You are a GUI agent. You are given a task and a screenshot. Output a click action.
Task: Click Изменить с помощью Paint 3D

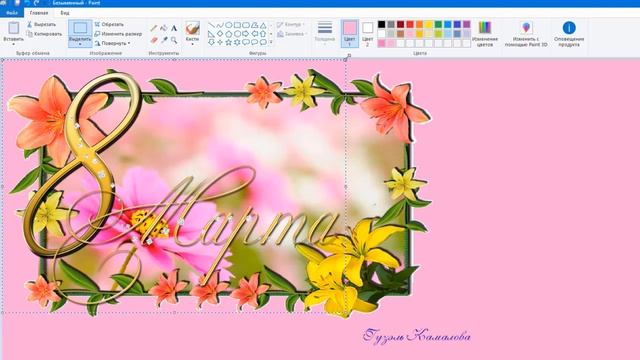526,34
